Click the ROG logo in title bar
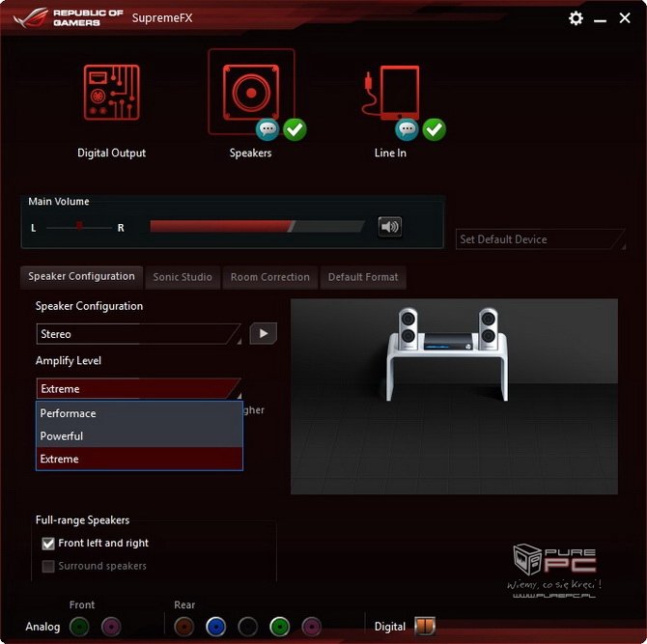647x644 pixels. (30, 17)
